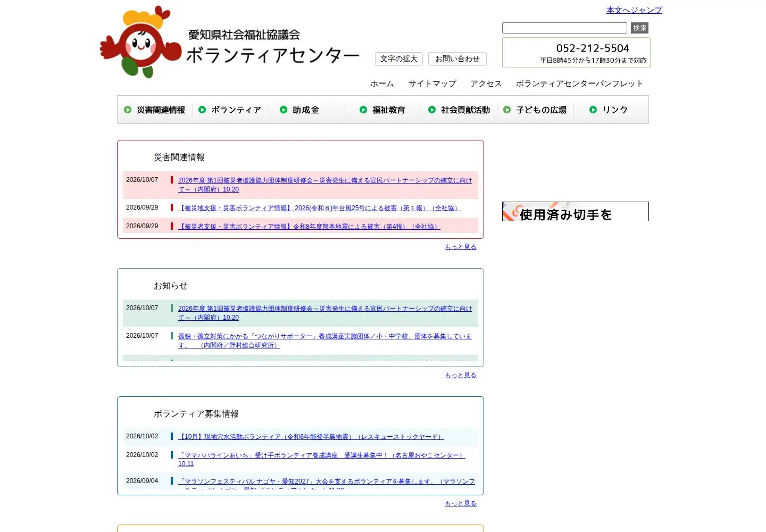This screenshot has height=532, width=766.
Task: Click もっと見る under 災害関連情報
Action: [461, 247]
